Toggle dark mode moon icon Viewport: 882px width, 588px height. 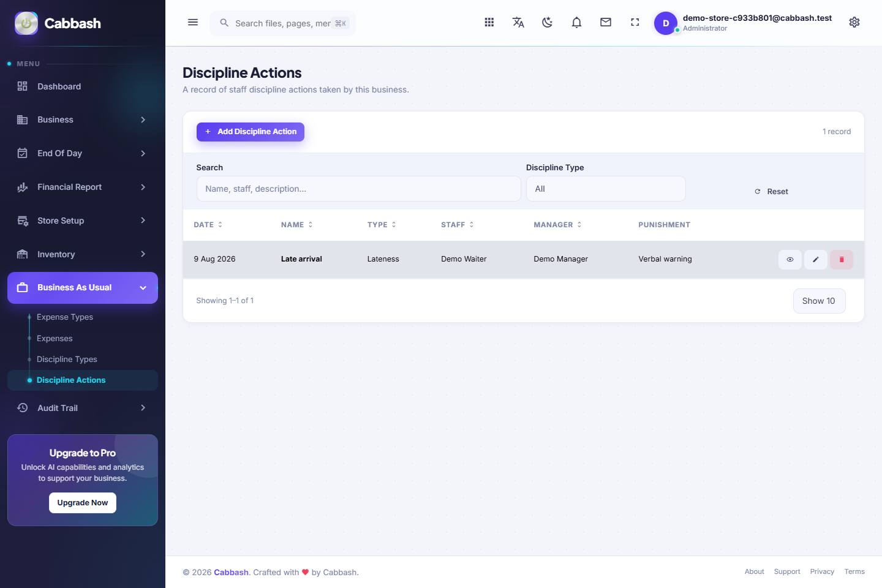click(x=548, y=23)
